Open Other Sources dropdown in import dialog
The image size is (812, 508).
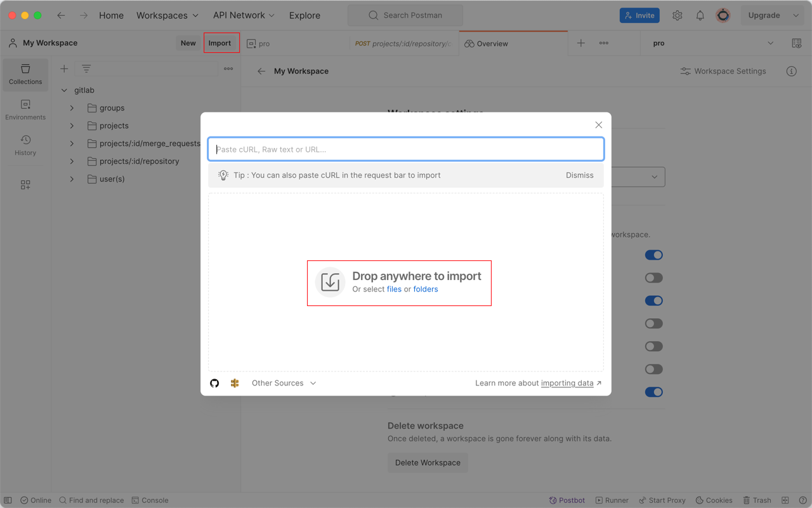click(284, 383)
